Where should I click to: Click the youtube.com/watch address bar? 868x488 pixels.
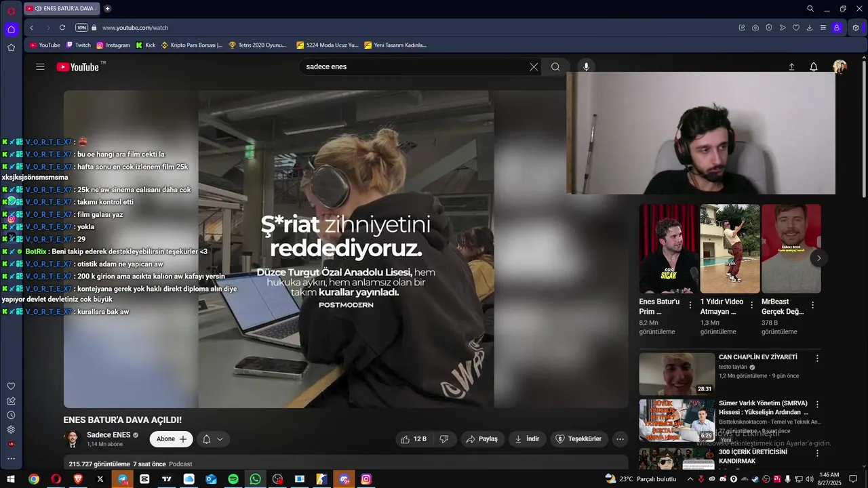pyautogui.click(x=135, y=28)
